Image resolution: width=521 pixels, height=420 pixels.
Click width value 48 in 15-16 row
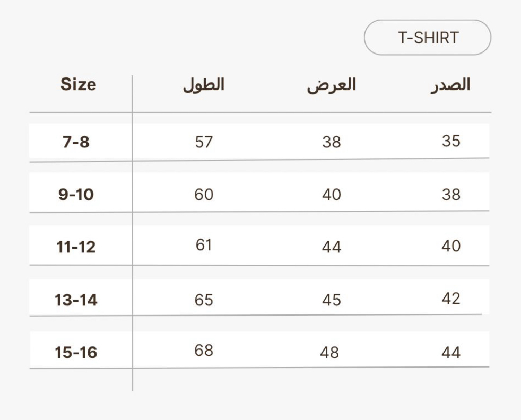(329, 352)
